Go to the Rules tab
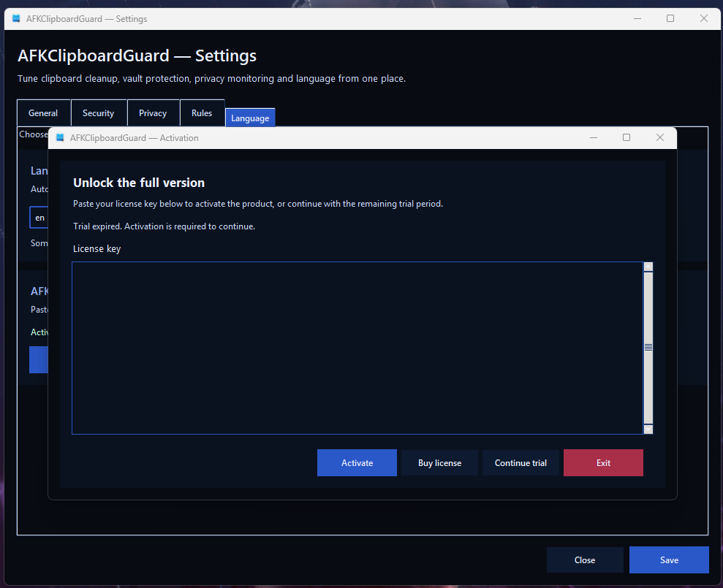The width and height of the screenshot is (723, 588). pos(202,113)
